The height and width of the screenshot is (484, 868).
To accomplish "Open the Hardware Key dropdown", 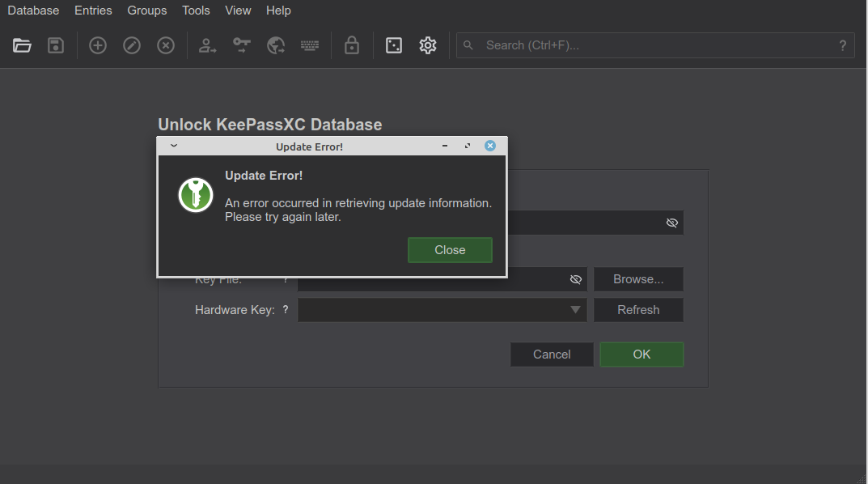I will click(x=442, y=310).
